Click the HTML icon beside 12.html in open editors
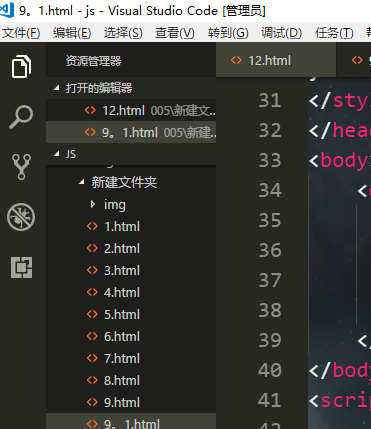 pos(90,110)
